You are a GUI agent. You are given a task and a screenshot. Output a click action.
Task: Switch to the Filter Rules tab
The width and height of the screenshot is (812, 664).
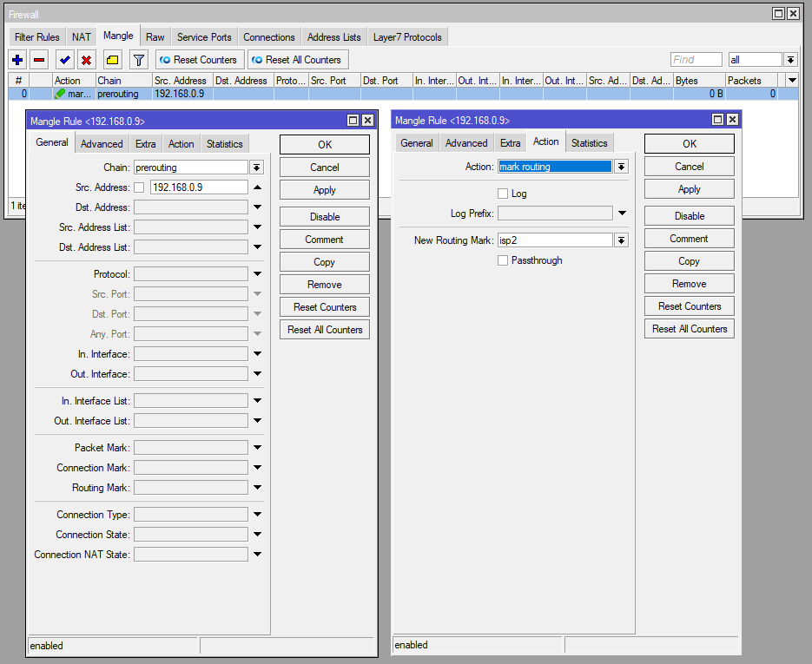point(36,37)
